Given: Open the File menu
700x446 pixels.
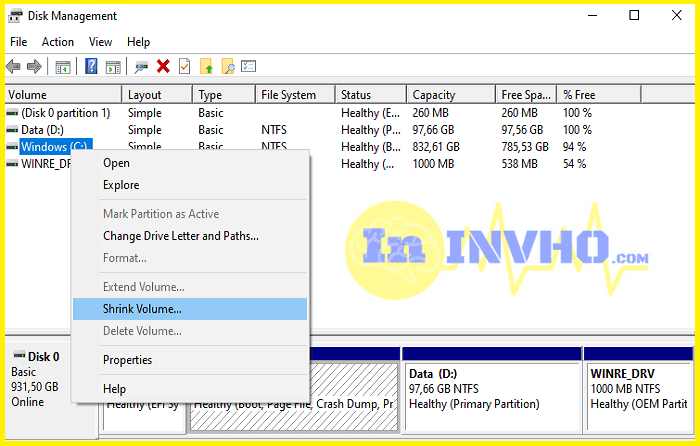Looking at the screenshot, I should [x=18, y=42].
